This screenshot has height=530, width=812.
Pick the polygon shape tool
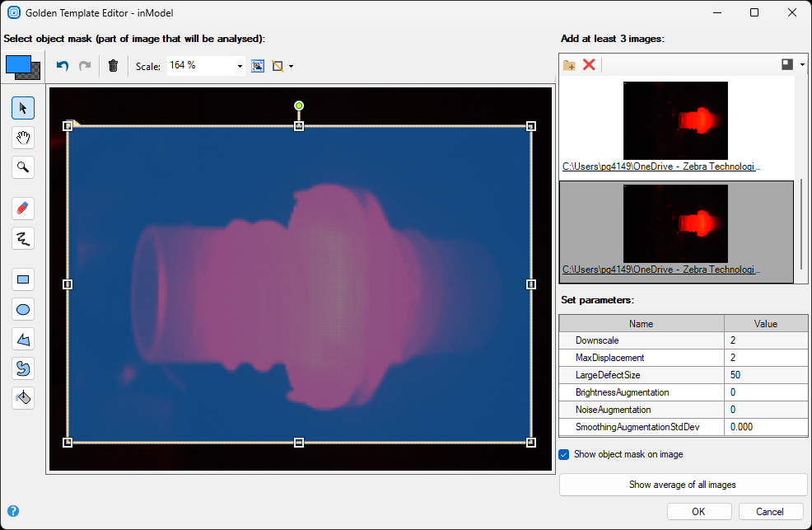pos(23,340)
